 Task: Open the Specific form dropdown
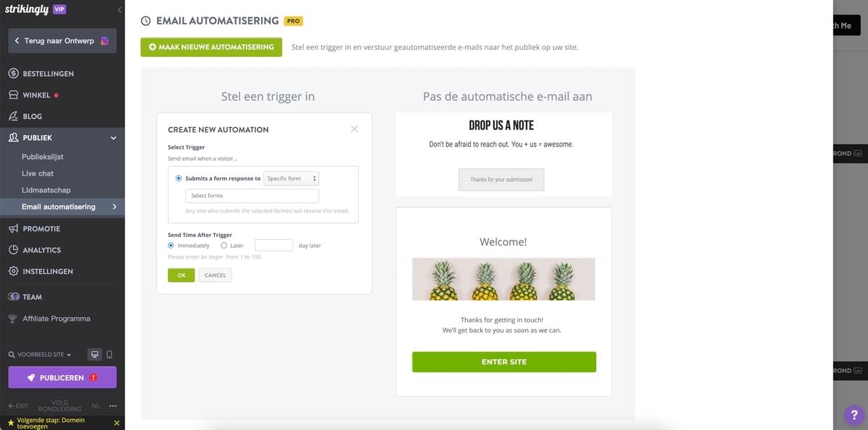(x=291, y=178)
